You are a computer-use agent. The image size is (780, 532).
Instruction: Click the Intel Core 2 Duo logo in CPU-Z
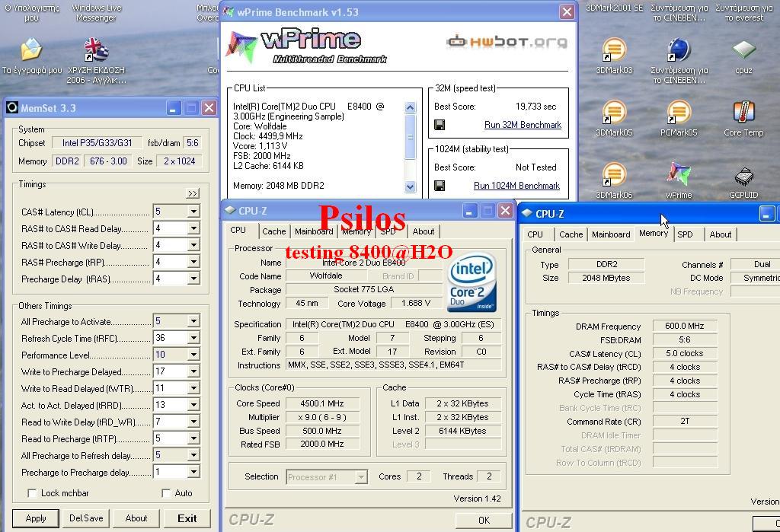coord(472,282)
